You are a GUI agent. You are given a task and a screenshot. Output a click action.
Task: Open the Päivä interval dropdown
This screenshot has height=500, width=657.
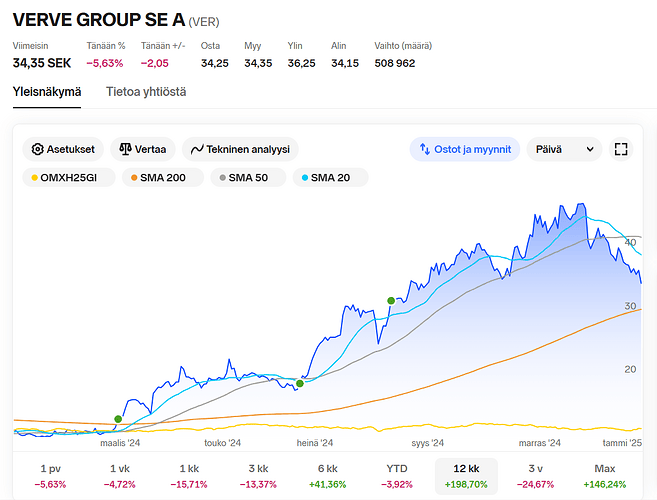pos(564,149)
